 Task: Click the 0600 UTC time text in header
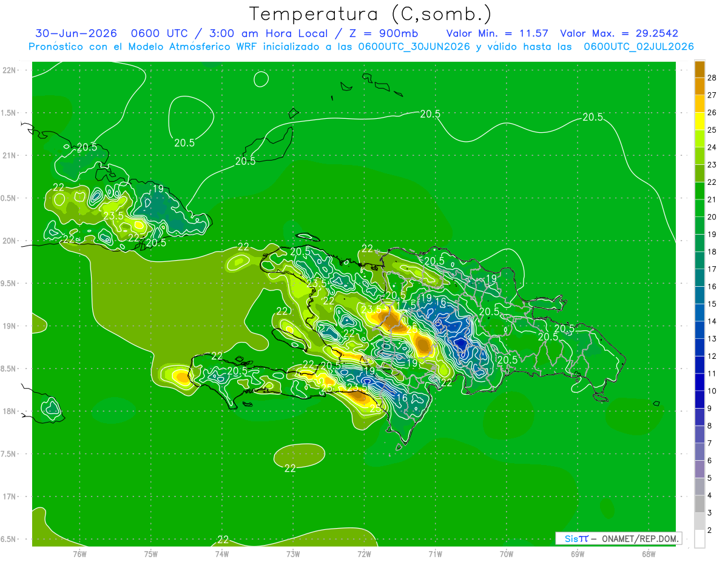point(160,33)
